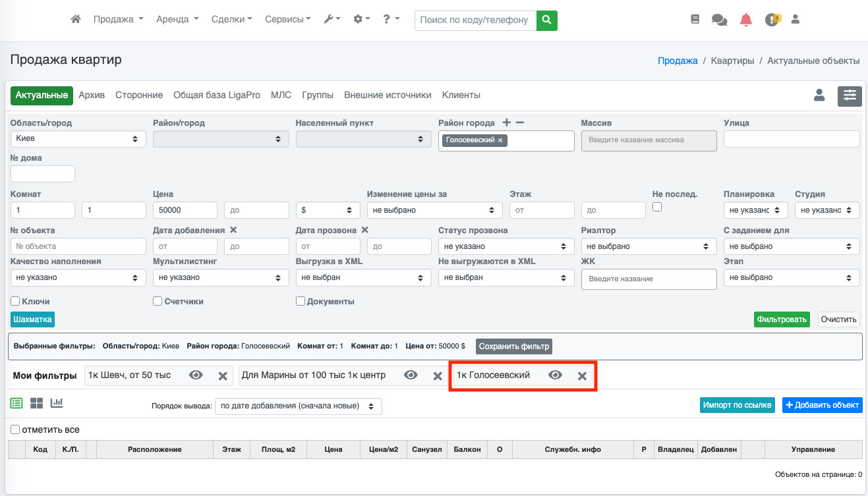Check the 'отметить все' box

tap(15, 429)
